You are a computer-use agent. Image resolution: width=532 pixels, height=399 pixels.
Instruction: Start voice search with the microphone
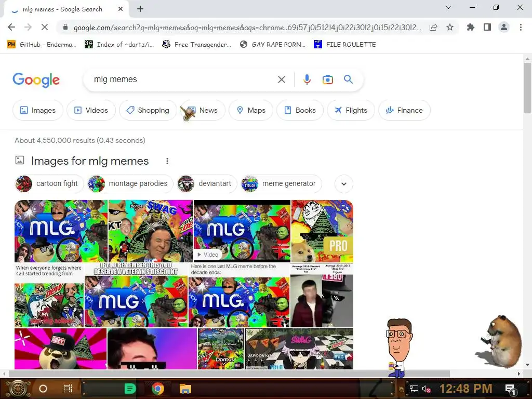pos(307,79)
